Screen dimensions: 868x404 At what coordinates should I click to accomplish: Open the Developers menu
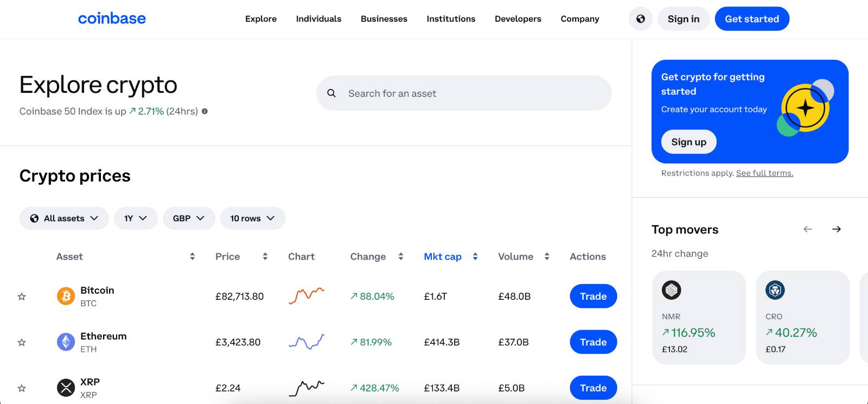(x=518, y=19)
